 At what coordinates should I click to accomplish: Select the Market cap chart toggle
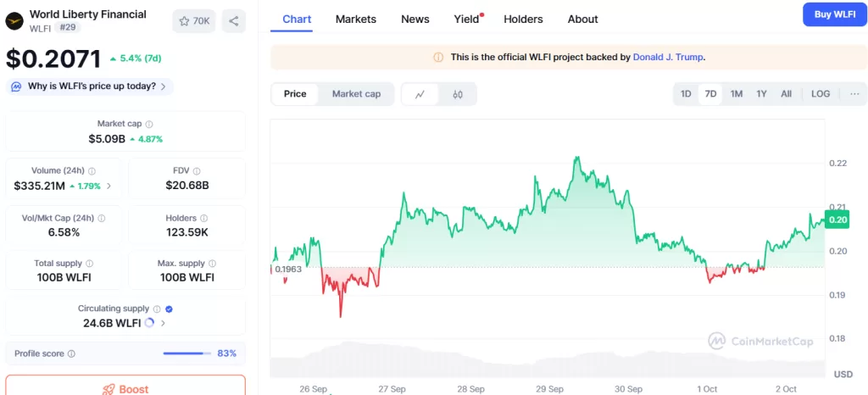(356, 94)
